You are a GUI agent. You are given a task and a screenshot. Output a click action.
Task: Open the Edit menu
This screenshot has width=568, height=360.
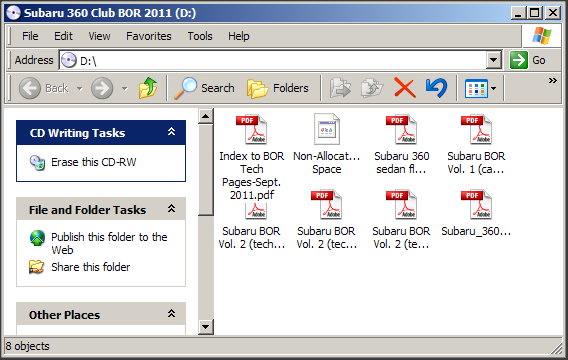(63, 36)
